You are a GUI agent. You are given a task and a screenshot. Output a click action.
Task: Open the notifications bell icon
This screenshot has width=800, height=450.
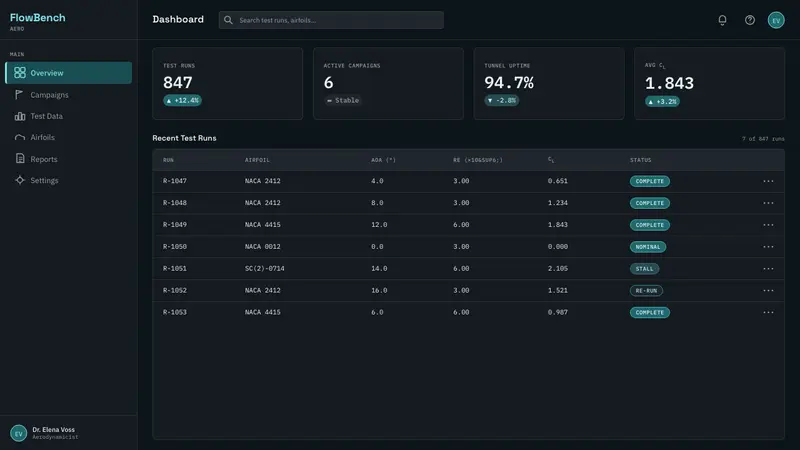pos(722,20)
